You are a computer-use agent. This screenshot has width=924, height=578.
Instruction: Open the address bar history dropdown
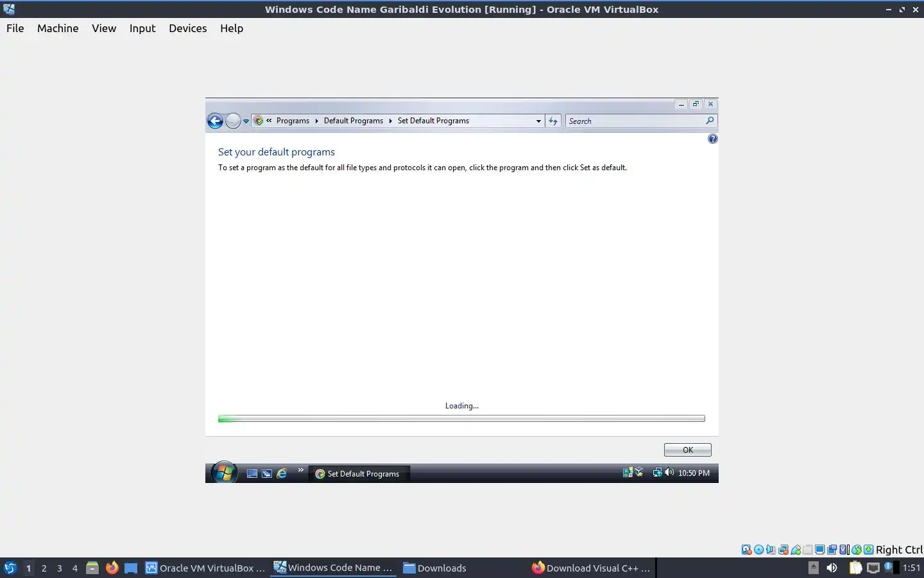pyautogui.click(x=538, y=121)
